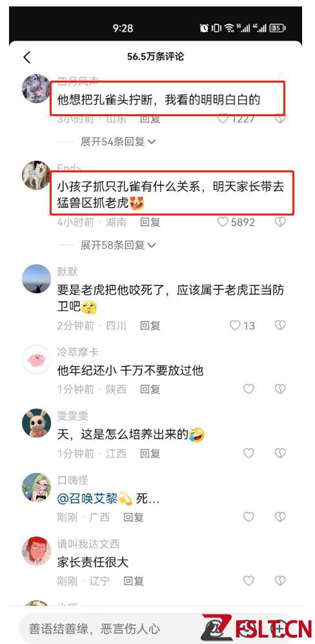
Task: Expand 54 replies under first comment
Action: [x=118, y=142]
